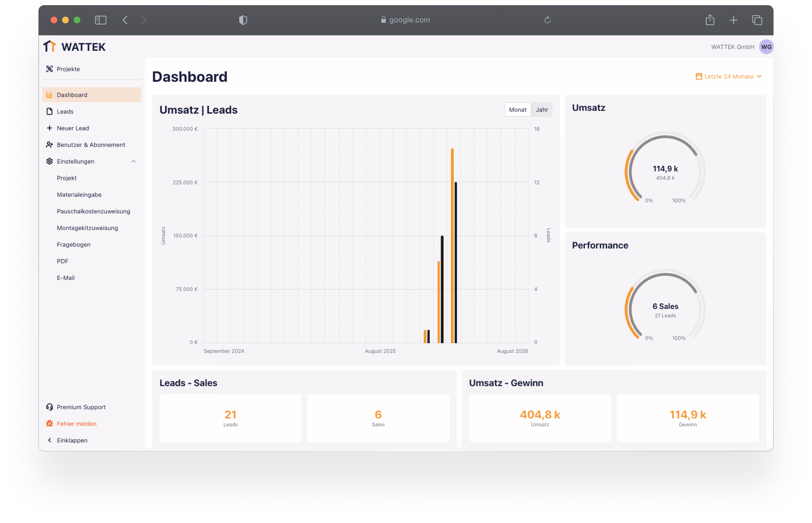Click the google.com address bar
Screen dimensions: 812x523
[405, 20]
